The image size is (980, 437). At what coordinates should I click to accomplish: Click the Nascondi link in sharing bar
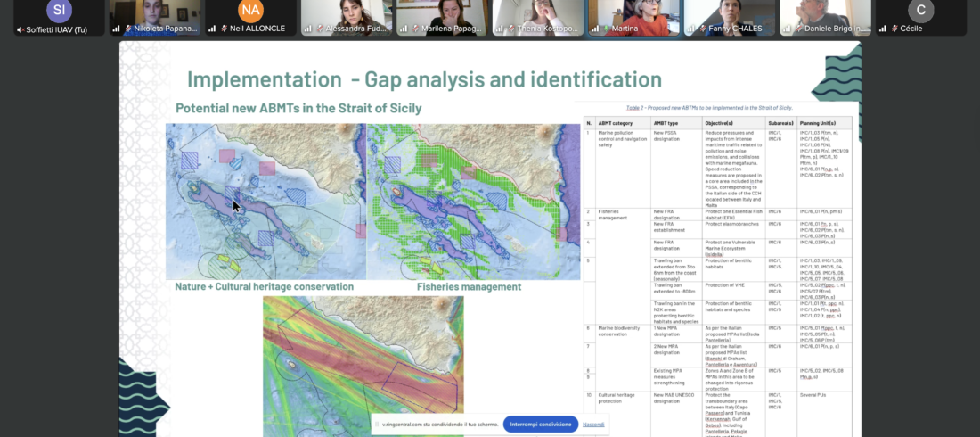(593, 425)
